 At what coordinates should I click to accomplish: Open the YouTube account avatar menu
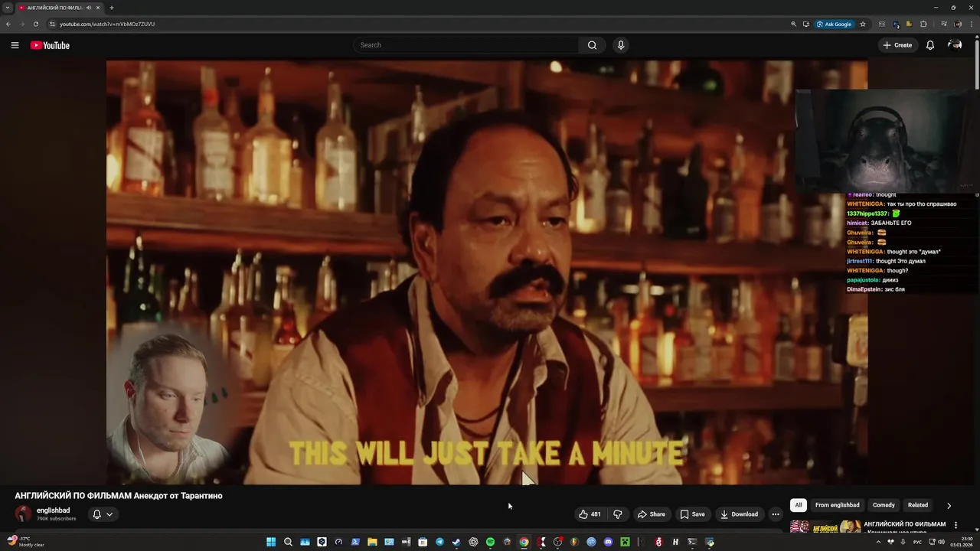[x=955, y=45]
